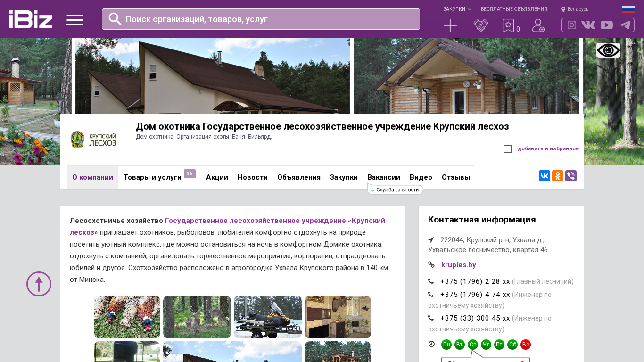644x362 pixels.
Task: Switch to the О компании tab
Action: pos(92,177)
